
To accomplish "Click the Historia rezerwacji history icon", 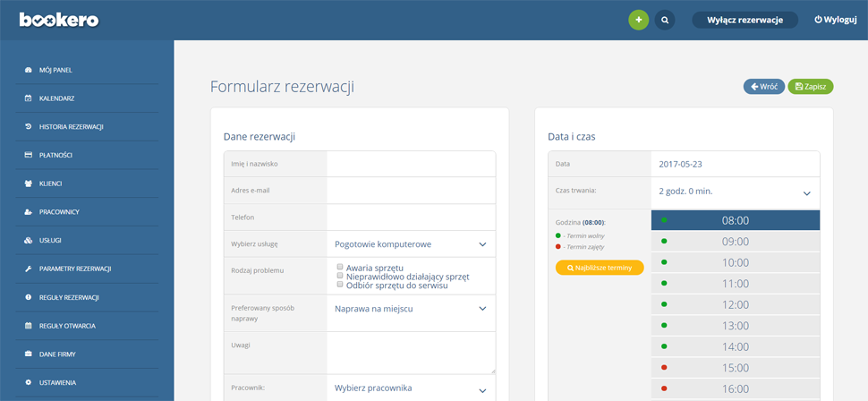I will tap(29, 127).
